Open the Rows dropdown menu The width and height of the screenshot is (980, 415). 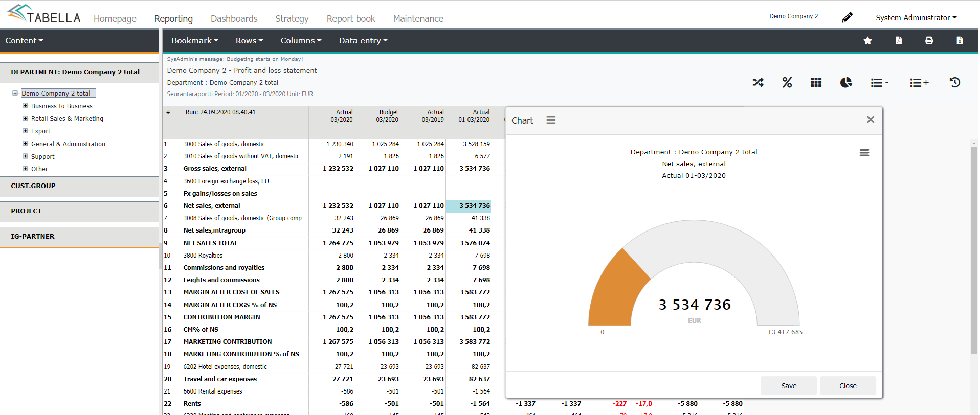coord(250,41)
